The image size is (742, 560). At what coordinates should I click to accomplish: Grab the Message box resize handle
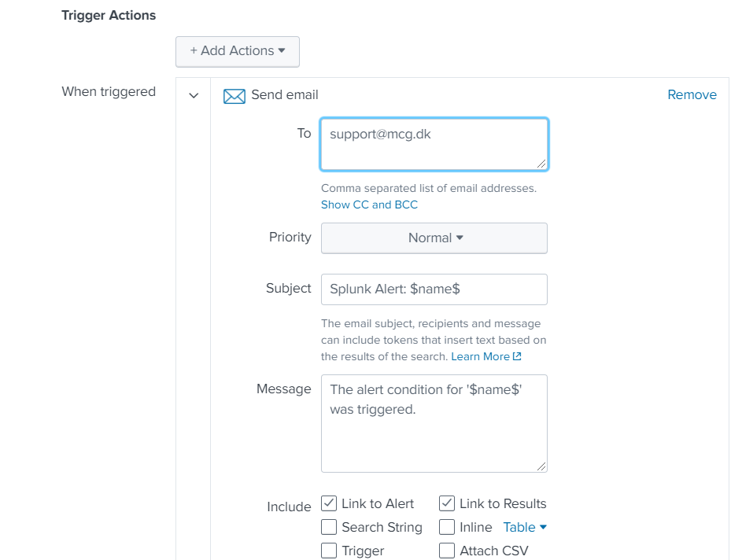click(541, 466)
